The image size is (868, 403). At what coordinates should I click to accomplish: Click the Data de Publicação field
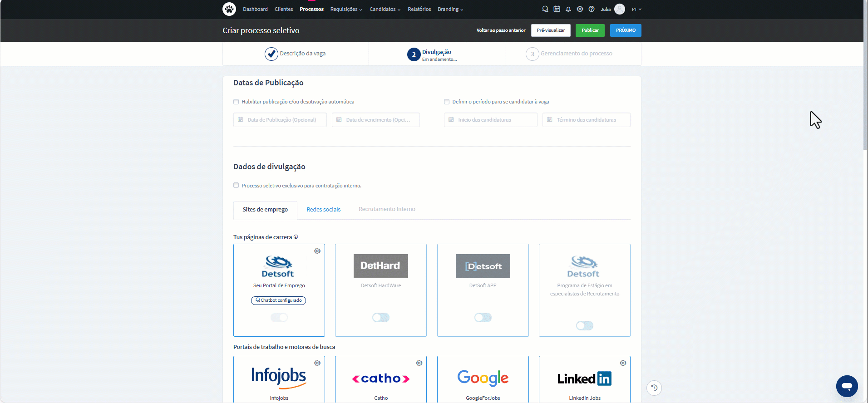pos(280,120)
